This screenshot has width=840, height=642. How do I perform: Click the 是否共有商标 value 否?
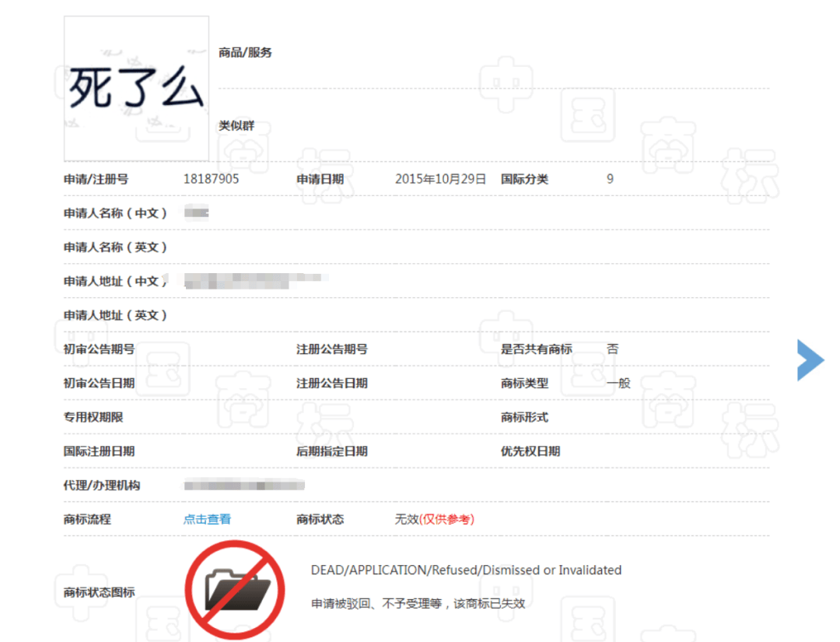(x=612, y=349)
